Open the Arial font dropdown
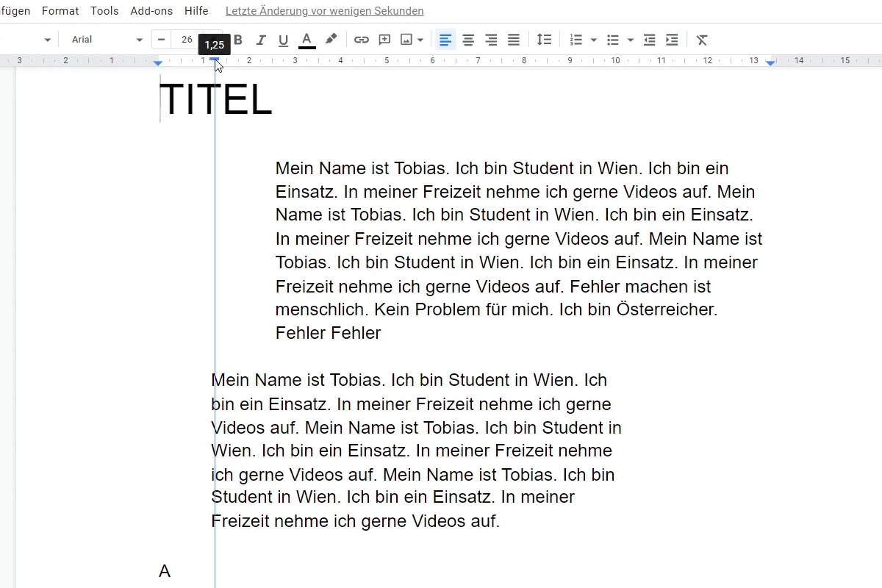 click(x=107, y=40)
